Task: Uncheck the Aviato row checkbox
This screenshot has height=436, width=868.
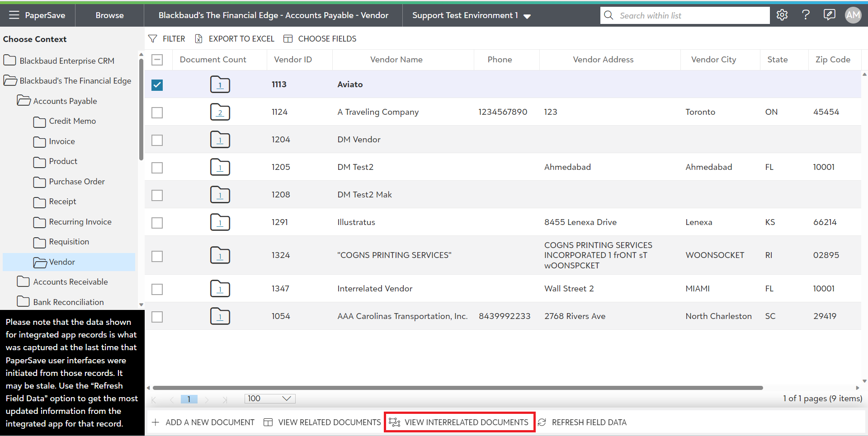Action: click(x=157, y=85)
